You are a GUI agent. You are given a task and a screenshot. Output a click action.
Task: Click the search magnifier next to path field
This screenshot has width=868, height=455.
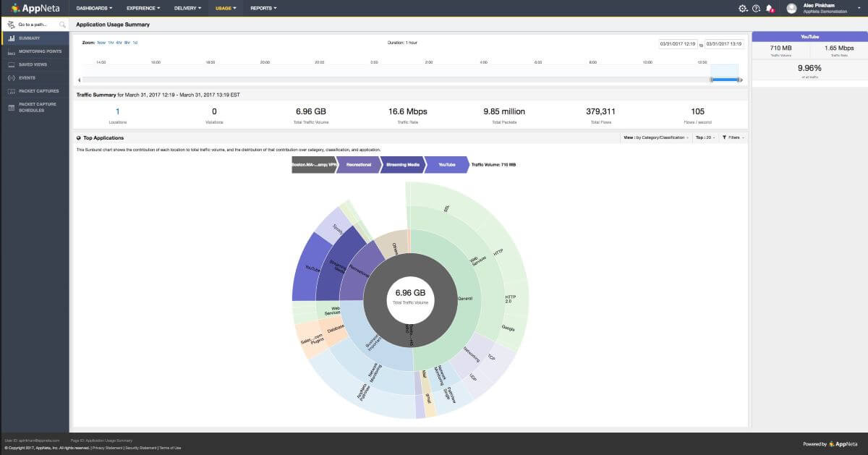[61, 24]
